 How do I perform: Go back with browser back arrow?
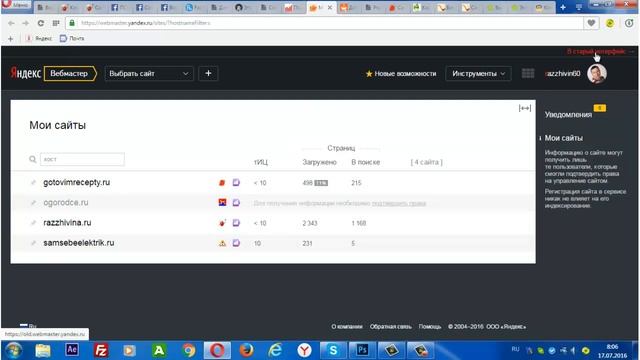11,23
